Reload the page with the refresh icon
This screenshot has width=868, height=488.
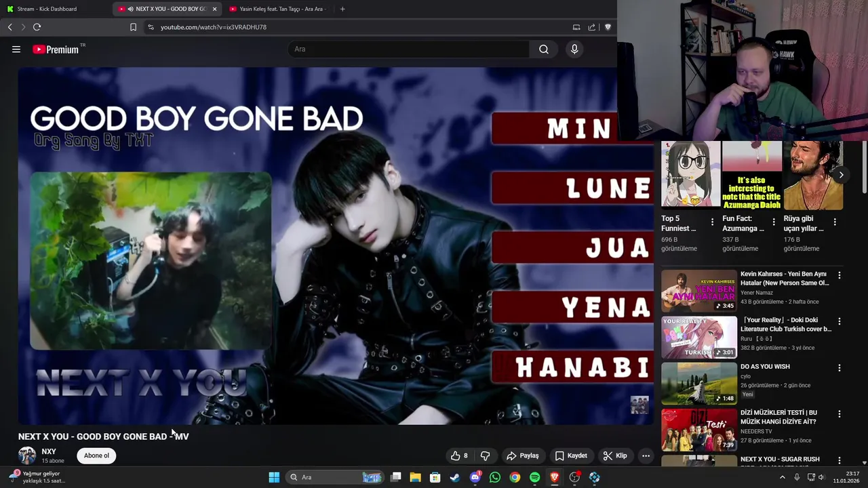click(x=37, y=27)
